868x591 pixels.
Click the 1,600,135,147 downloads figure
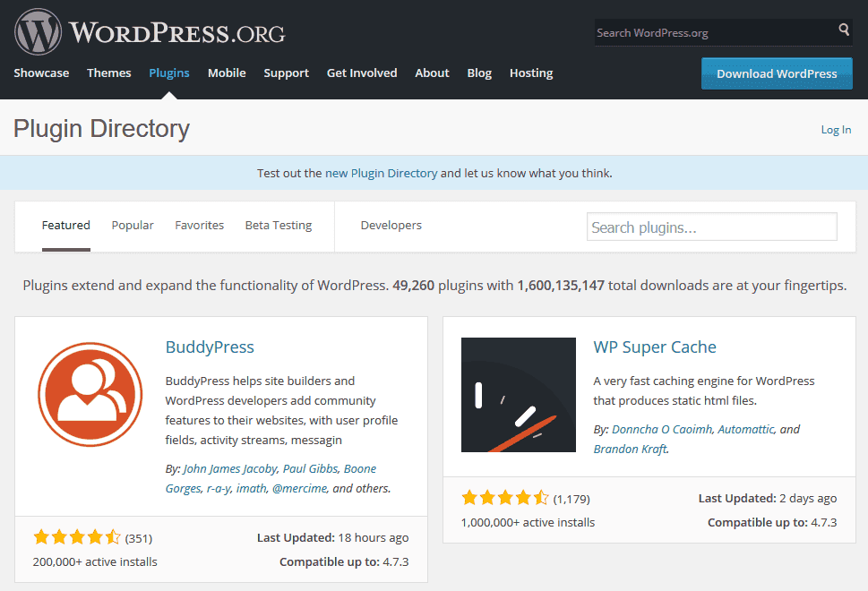click(x=561, y=286)
